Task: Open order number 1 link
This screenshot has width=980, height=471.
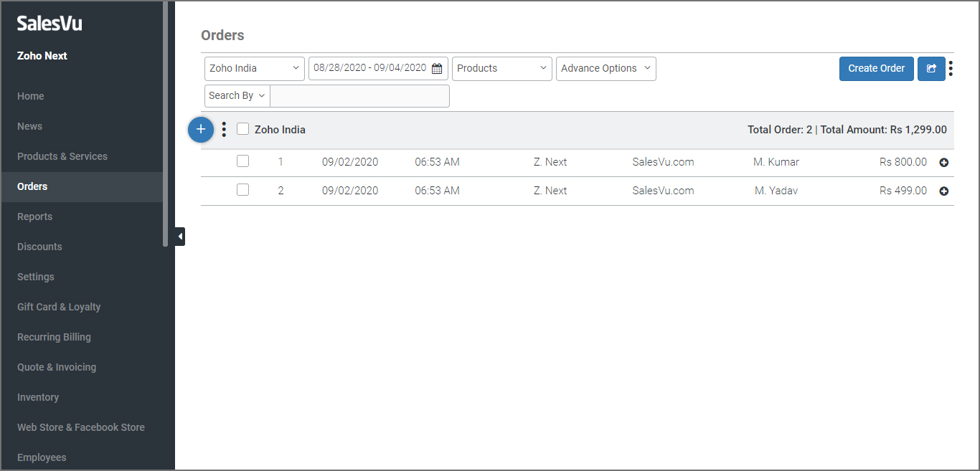Action: pos(281,162)
